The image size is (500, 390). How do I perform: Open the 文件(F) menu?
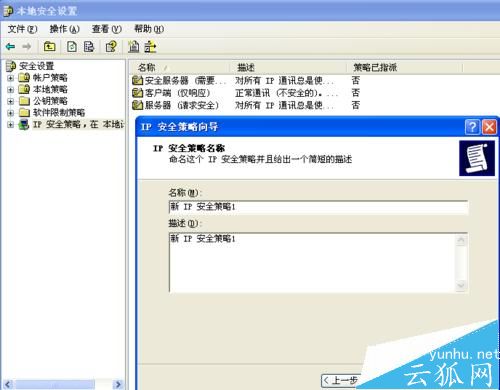[x=22, y=29]
